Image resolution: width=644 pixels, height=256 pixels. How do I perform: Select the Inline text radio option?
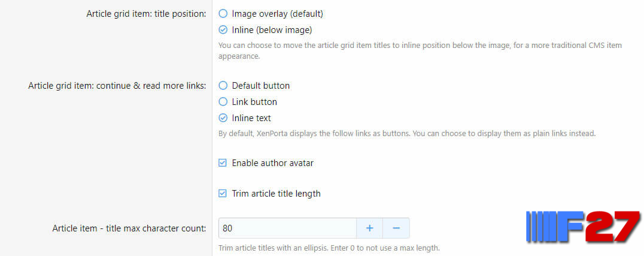(223, 118)
